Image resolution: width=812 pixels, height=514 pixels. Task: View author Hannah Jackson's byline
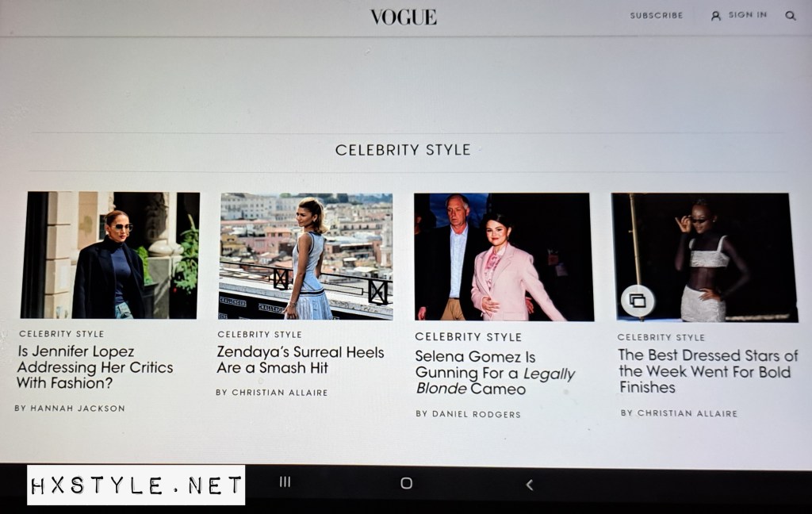point(70,409)
